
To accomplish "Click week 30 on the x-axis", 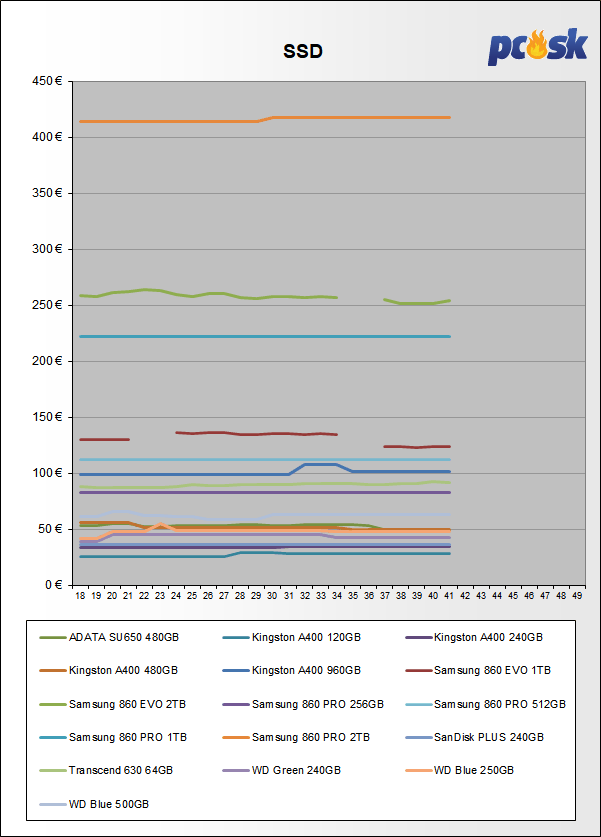I will 272,596.
